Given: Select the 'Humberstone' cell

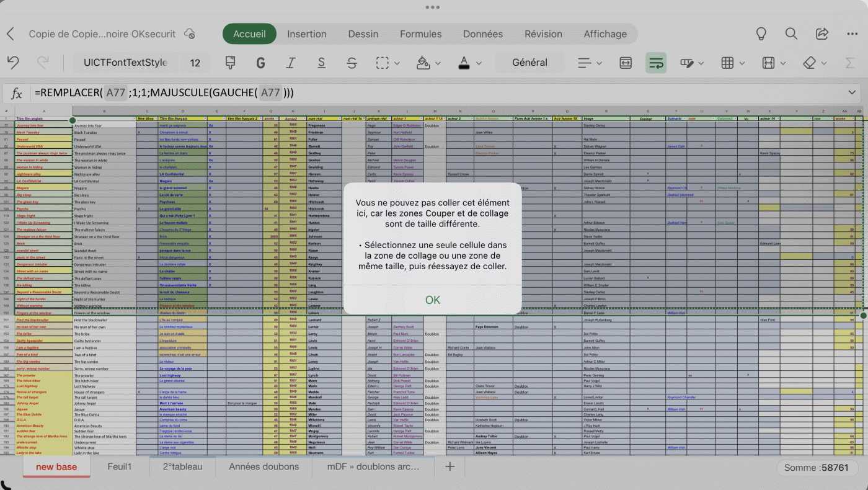Looking at the screenshot, I should [323, 216].
